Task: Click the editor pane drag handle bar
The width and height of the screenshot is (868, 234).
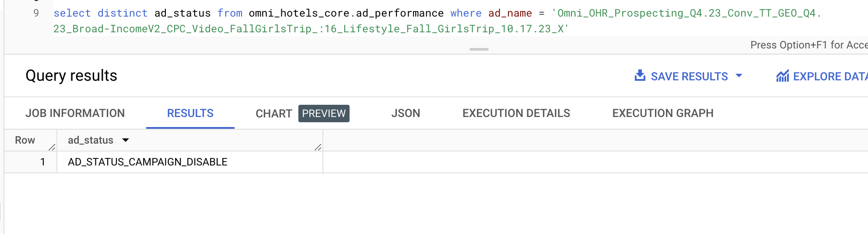Action: coord(479,49)
